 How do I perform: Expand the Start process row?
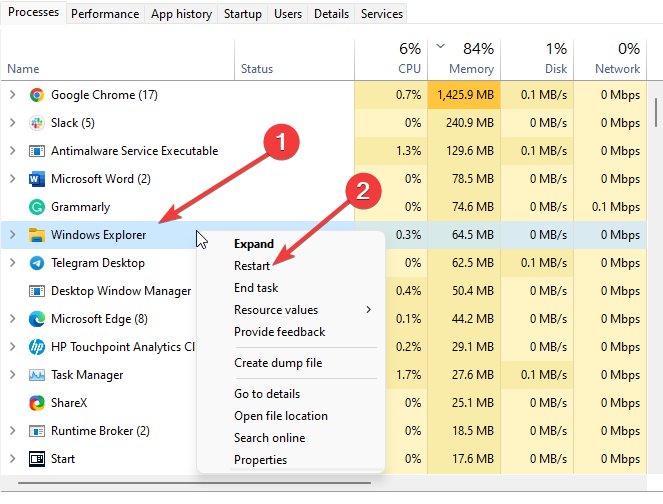(x=13, y=458)
